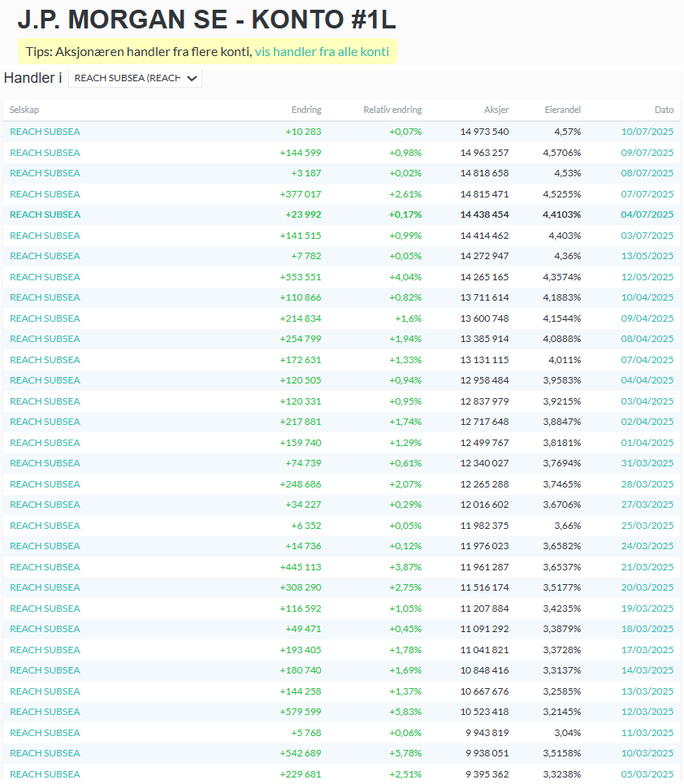684x784 pixels.
Task: Open the date link 10/04/2025
Action: click(x=647, y=297)
